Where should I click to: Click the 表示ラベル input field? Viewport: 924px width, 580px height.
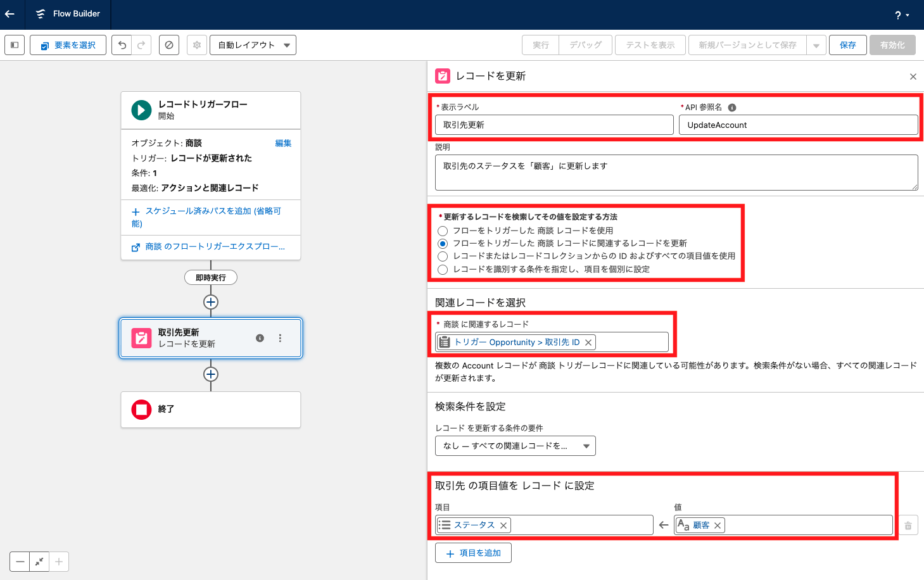click(554, 125)
